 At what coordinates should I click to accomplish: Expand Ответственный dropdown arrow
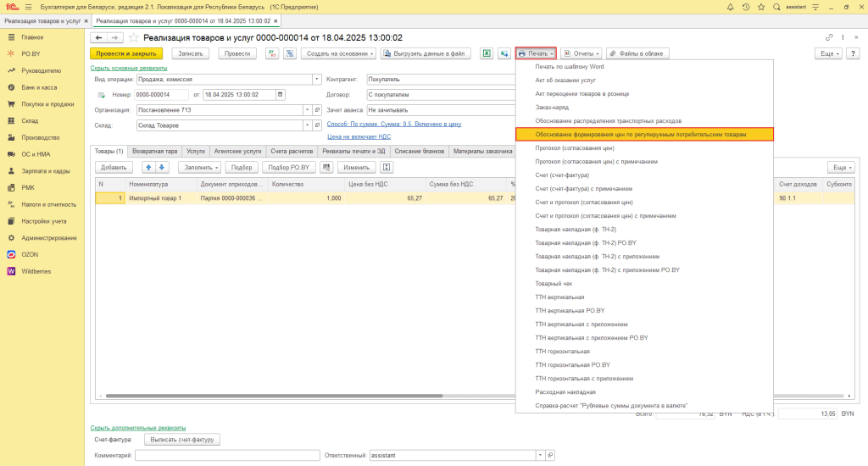pyautogui.click(x=540, y=456)
